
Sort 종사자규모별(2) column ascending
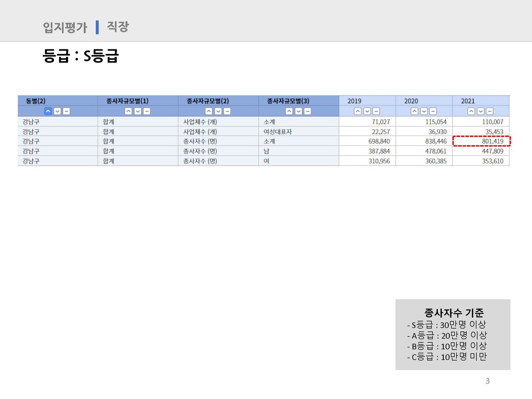[209, 111]
